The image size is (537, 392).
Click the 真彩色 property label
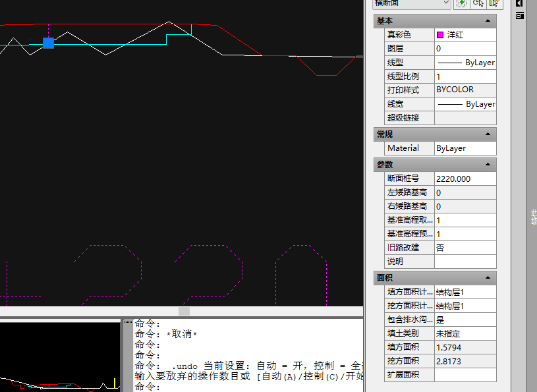pos(399,34)
